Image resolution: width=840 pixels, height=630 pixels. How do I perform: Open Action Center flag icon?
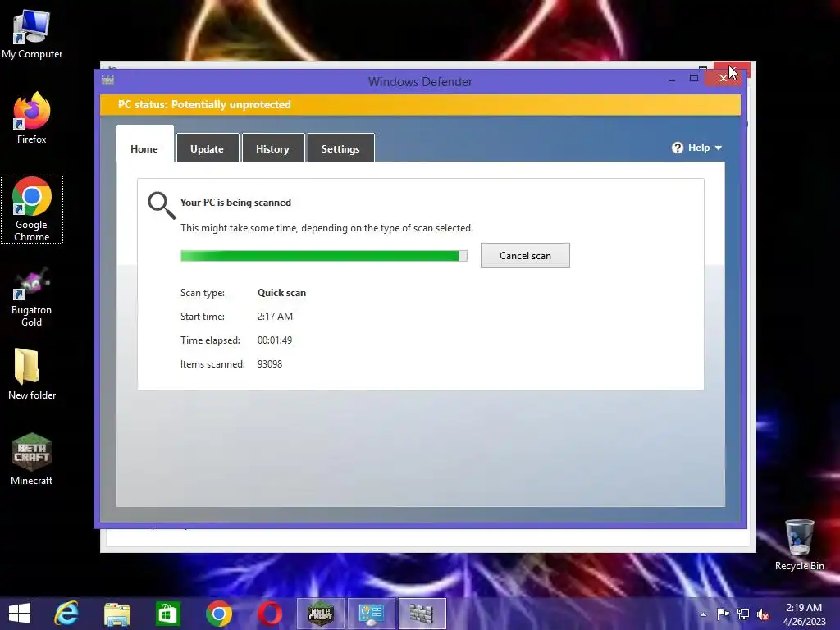tap(724, 614)
